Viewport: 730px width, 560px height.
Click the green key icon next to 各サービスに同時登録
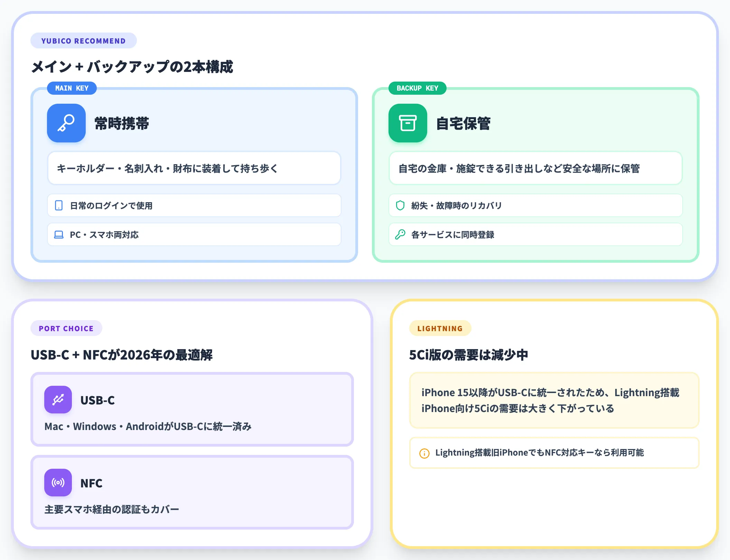click(400, 234)
